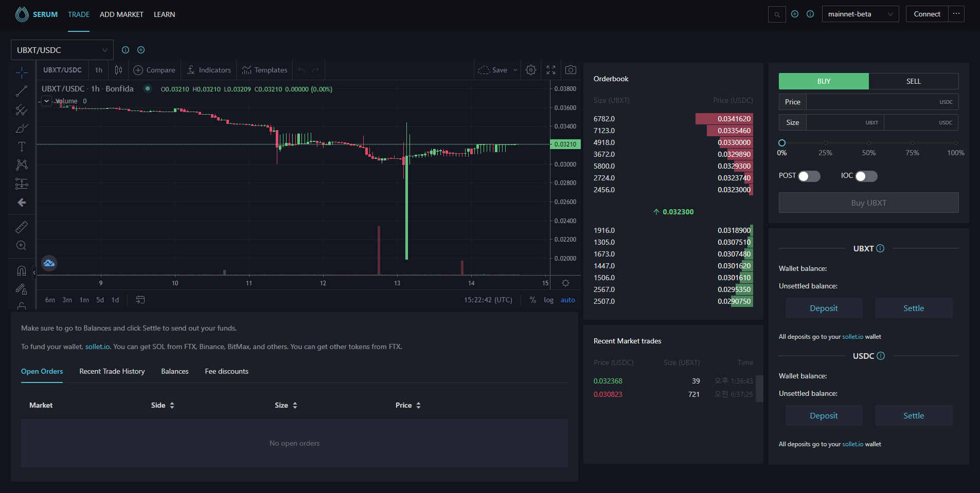Click Deposit under UBXT balance

pyautogui.click(x=824, y=308)
